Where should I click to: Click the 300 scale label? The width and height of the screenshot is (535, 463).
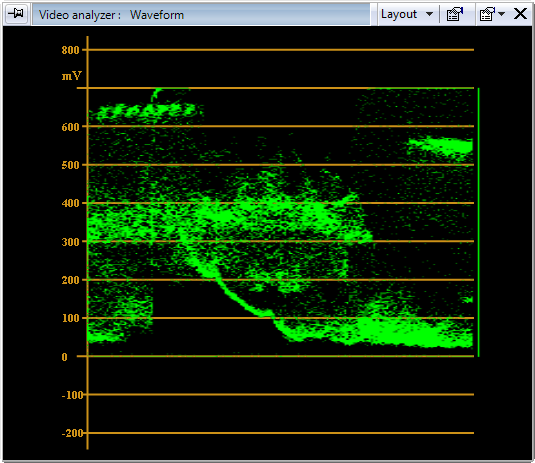point(70,242)
